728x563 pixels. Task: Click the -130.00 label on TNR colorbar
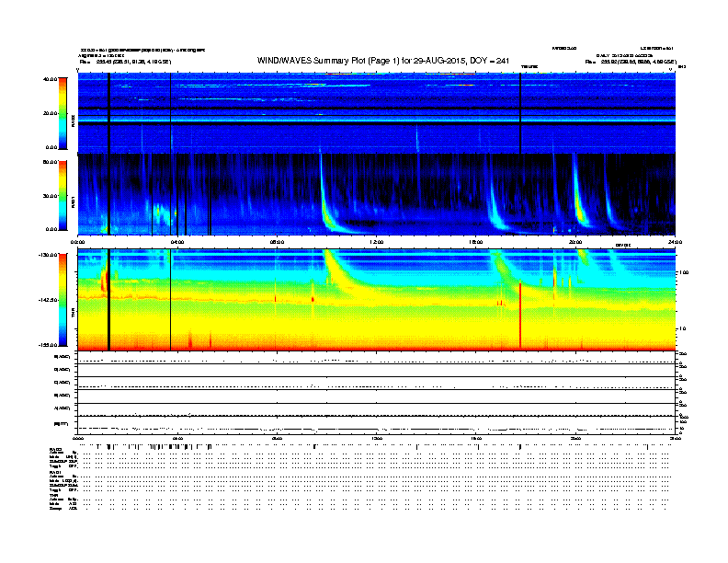pos(48,255)
